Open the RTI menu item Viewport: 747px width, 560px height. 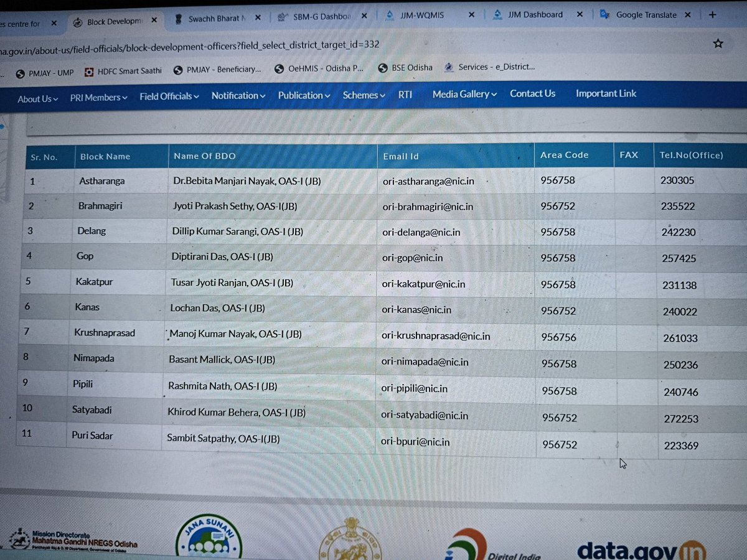click(x=405, y=95)
